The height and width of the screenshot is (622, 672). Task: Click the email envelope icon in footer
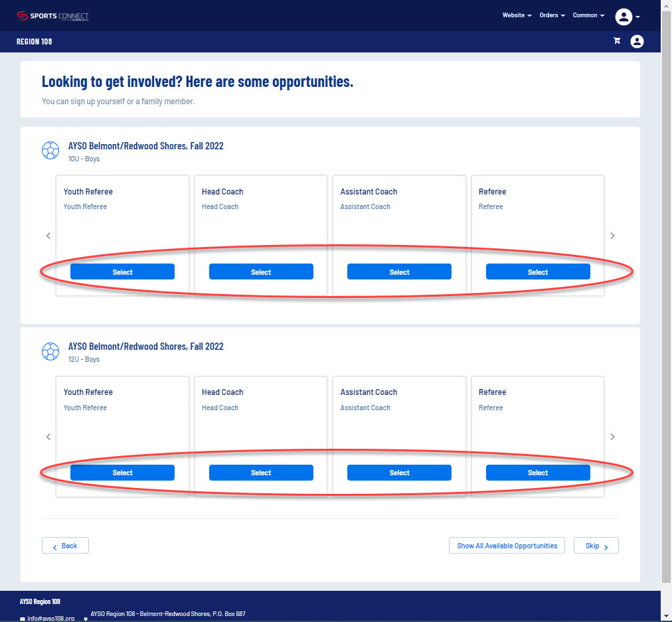click(23, 619)
